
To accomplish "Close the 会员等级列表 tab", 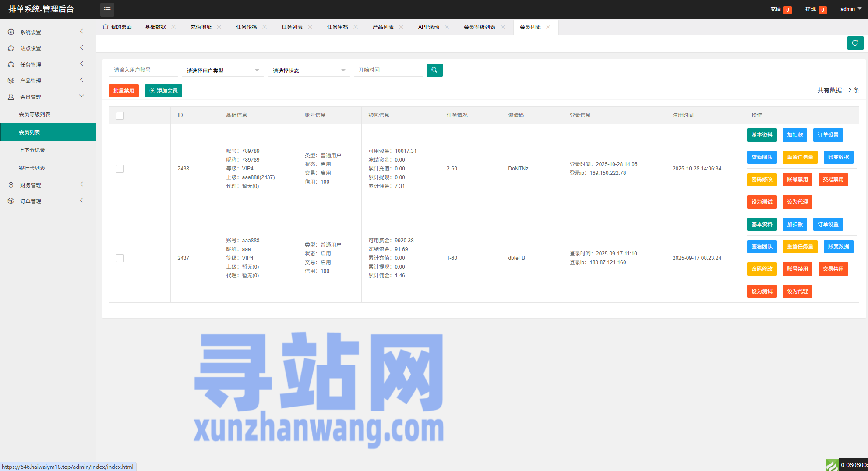I will (503, 27).
